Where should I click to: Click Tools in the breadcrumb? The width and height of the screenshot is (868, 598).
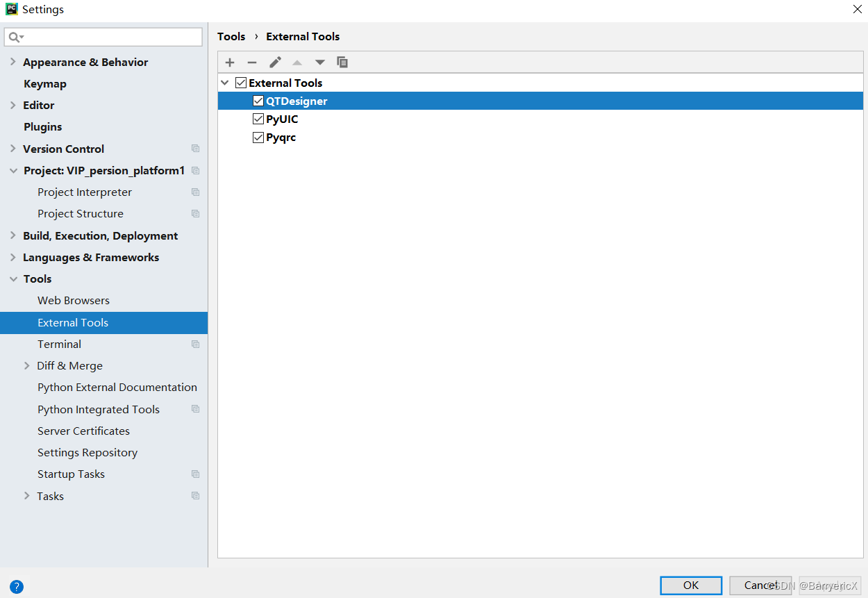231,36
